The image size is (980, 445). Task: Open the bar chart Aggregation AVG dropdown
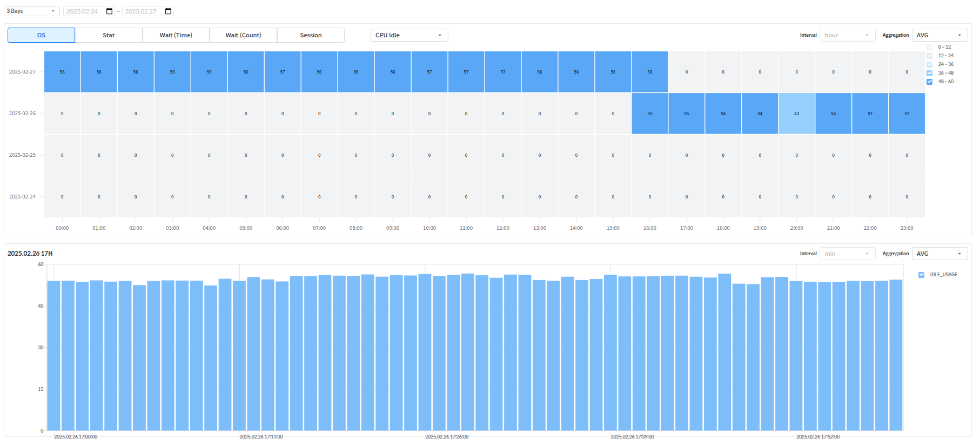pos(939,254)
